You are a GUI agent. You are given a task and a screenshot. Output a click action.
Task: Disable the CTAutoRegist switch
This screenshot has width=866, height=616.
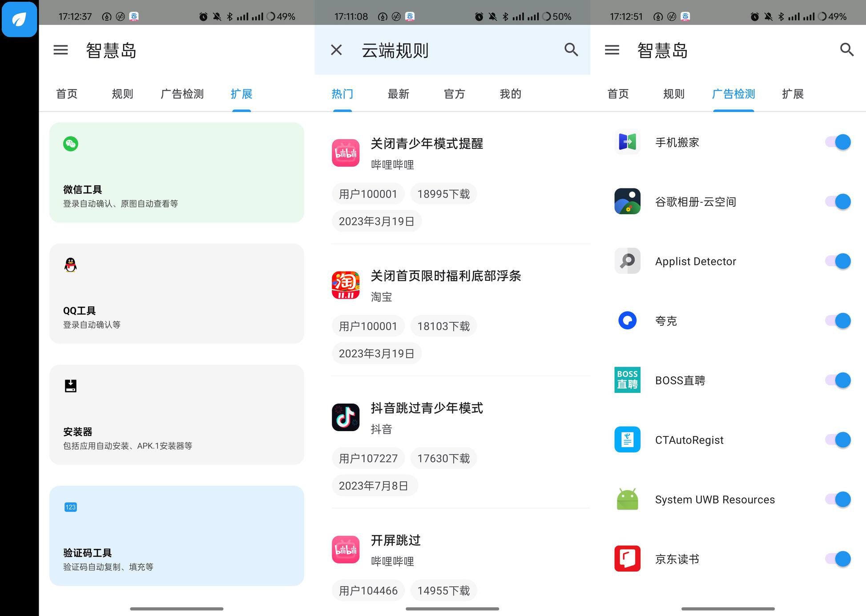click(838, 440)
